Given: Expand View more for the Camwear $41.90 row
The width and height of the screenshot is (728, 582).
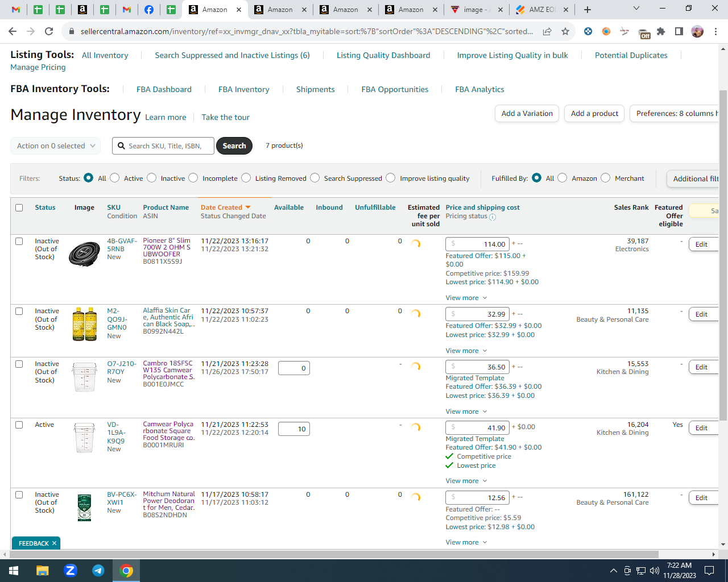Looking at the screenshot, I should [466, 481].
